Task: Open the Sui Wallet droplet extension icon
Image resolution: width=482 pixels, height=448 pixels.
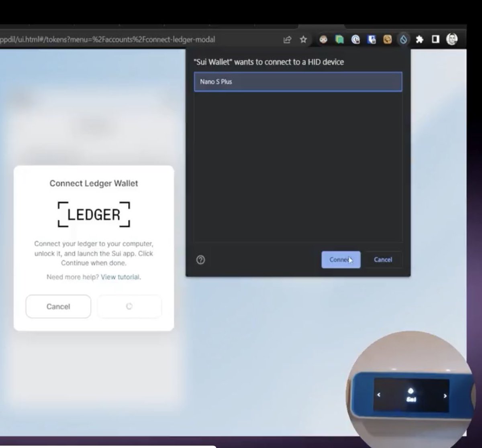Action: click(x=403, y=39)
